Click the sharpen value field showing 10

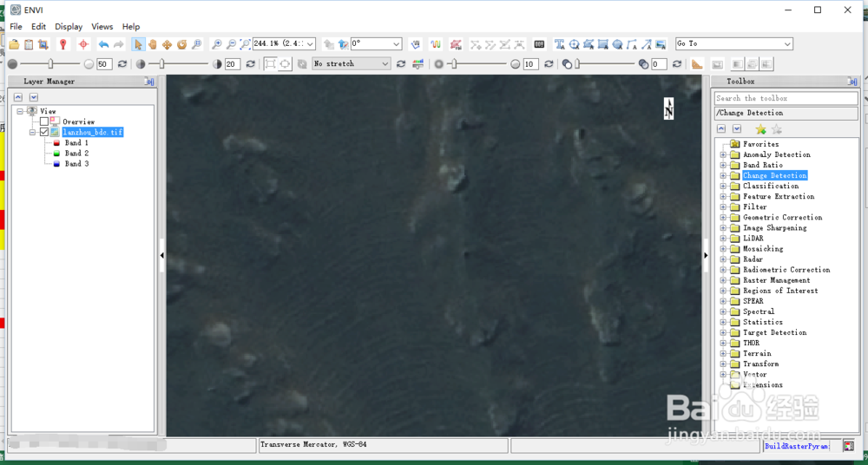point(530,64)
